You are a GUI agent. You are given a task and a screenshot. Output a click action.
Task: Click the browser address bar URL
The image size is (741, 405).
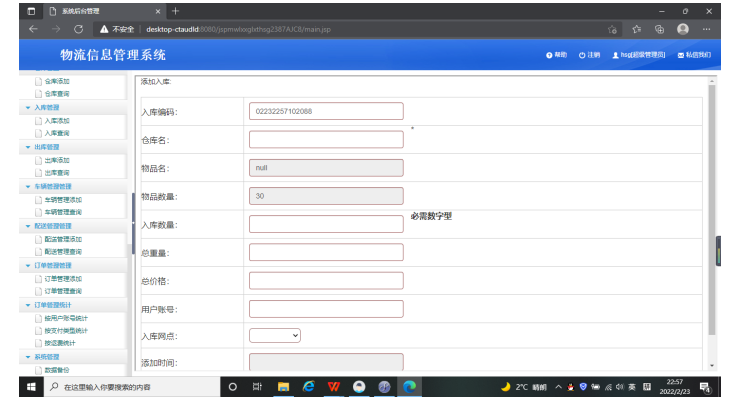(238, 29)
